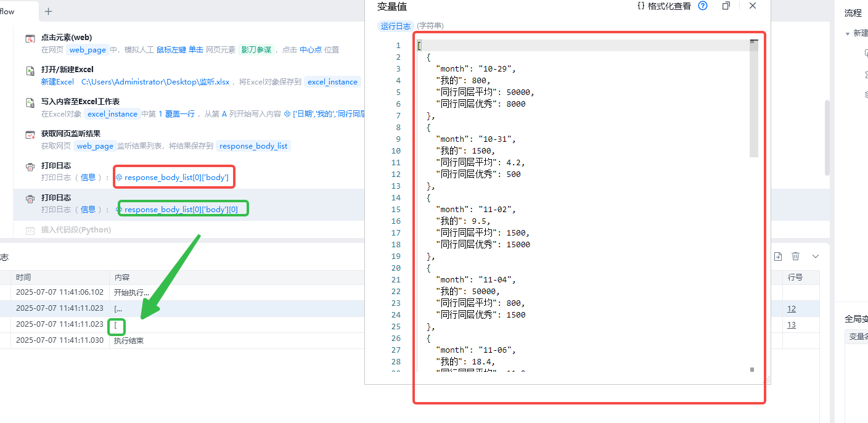Click the 插入代码段(Python) step icon
Viewport: 868px width, 423px height.
30,231
